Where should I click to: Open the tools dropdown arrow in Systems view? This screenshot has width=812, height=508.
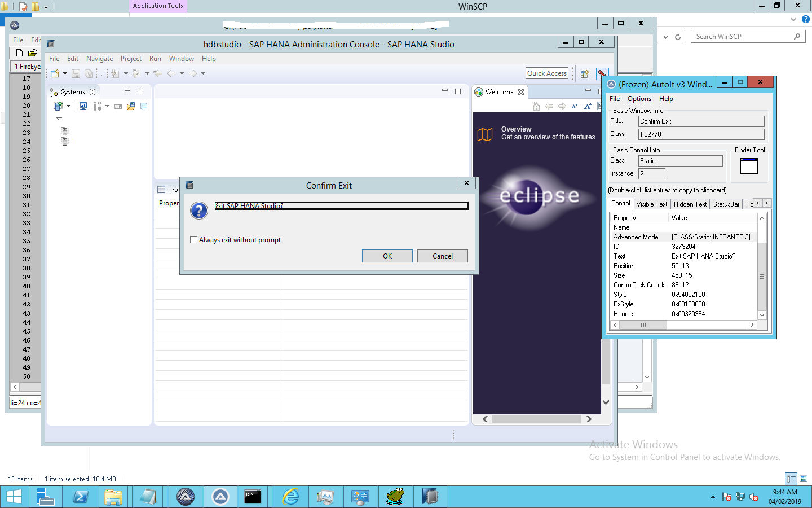(x=107, y=106)
